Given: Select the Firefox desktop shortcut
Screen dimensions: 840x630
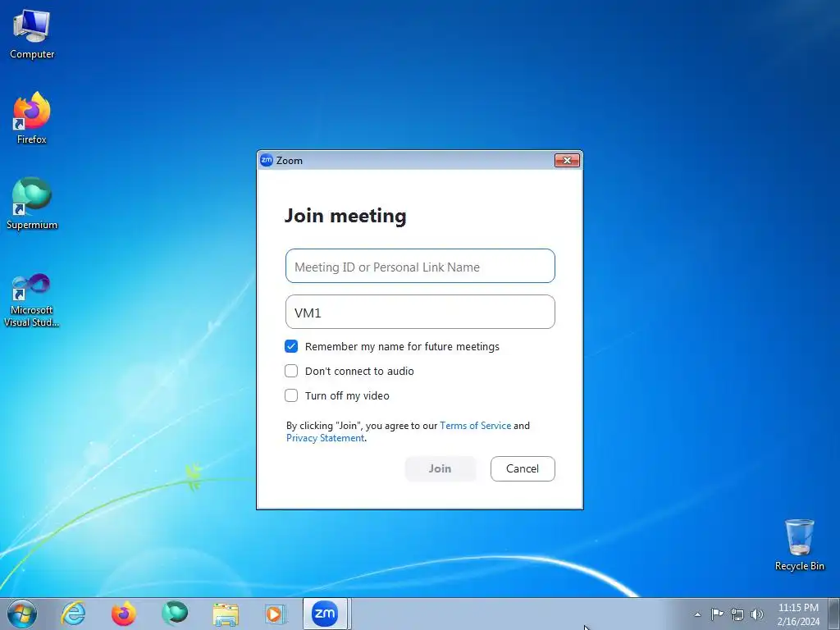Looking at the screenshot, I should [32, 118].
